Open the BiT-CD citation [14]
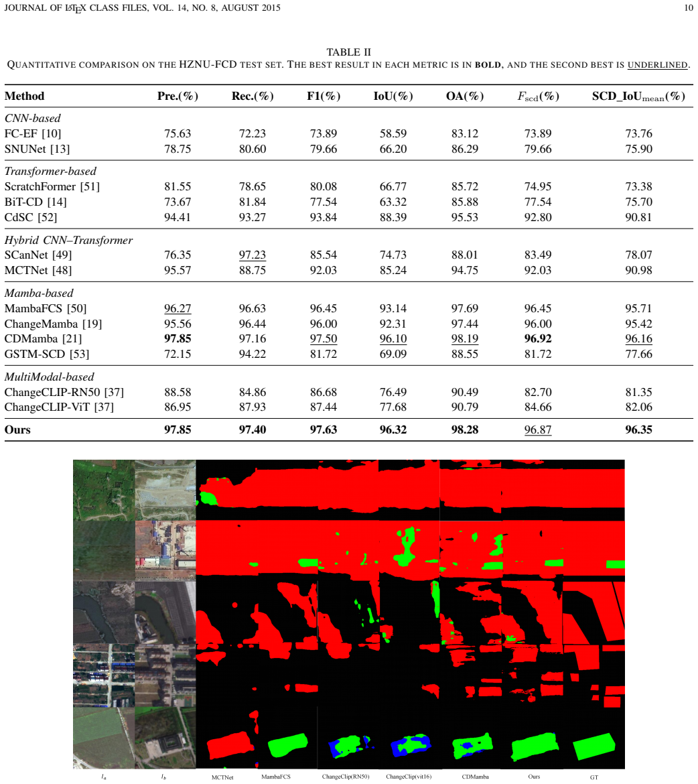The image size is (698, 784). (57, 202)
